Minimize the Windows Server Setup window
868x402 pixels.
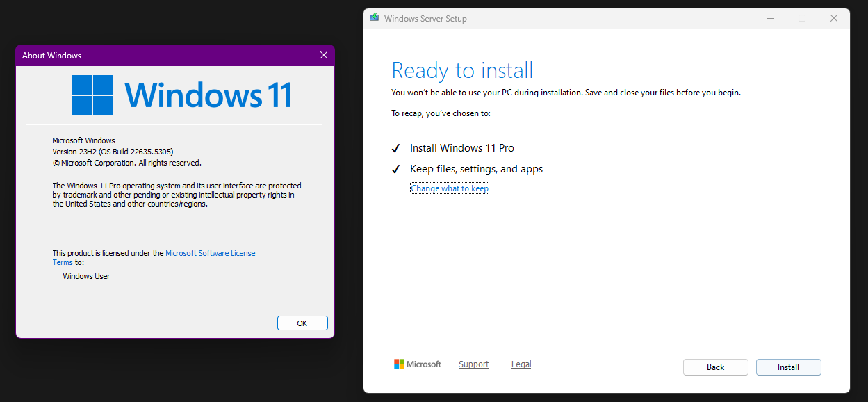[x=770, y=19]
